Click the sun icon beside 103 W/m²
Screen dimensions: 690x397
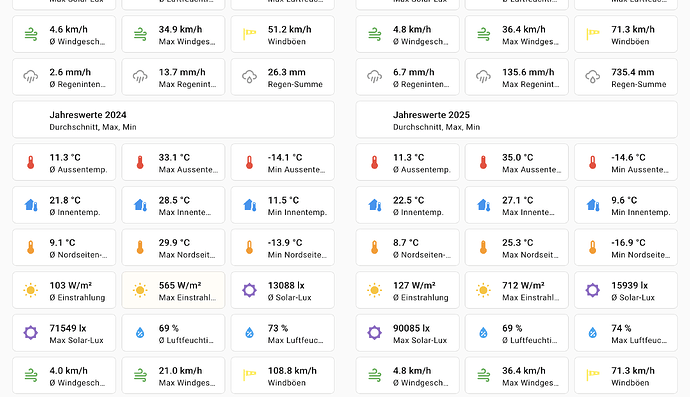click(31, 290)
